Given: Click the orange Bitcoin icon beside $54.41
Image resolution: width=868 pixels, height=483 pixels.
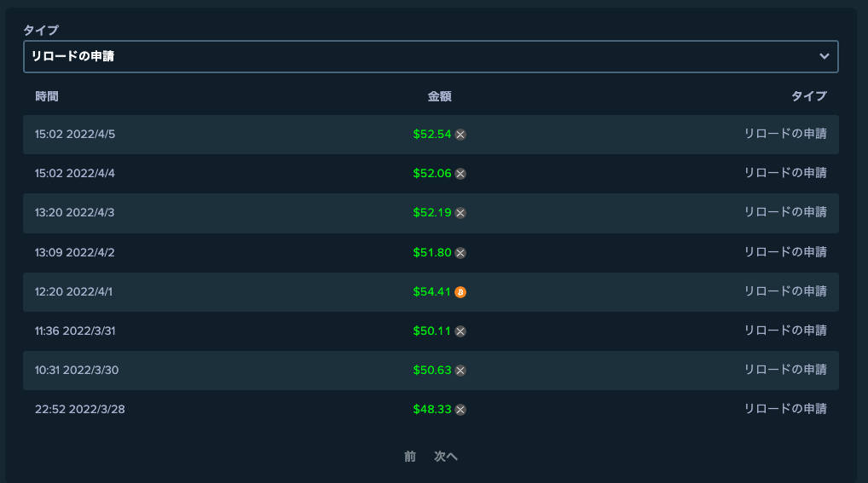Looking at the screenshot, I should coord(460,292).
